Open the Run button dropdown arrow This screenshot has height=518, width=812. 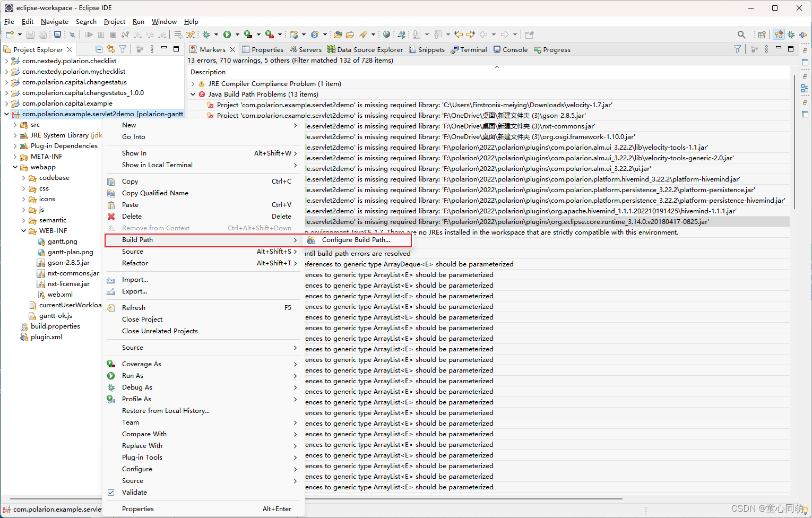point(237,34)
